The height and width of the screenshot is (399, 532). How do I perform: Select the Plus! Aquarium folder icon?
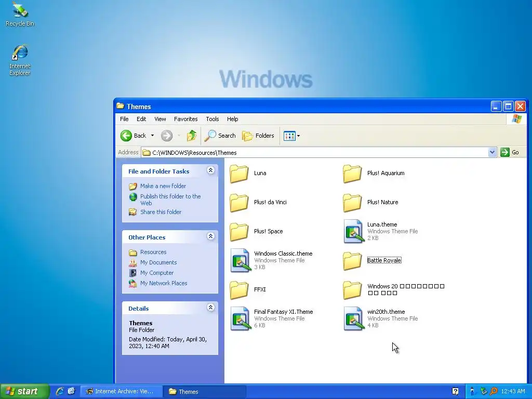point(353,174)
